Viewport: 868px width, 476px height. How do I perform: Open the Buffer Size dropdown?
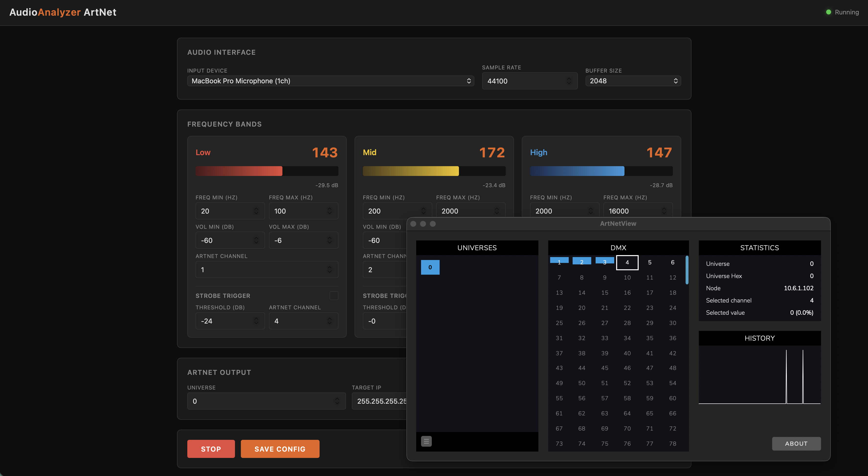pyautogui.click(x=633, y=81)
